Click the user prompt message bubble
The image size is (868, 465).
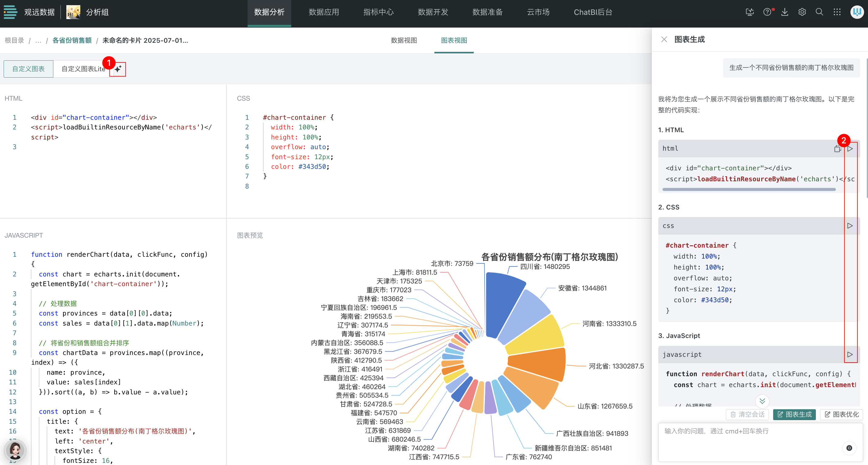click(x=791, y=68)
